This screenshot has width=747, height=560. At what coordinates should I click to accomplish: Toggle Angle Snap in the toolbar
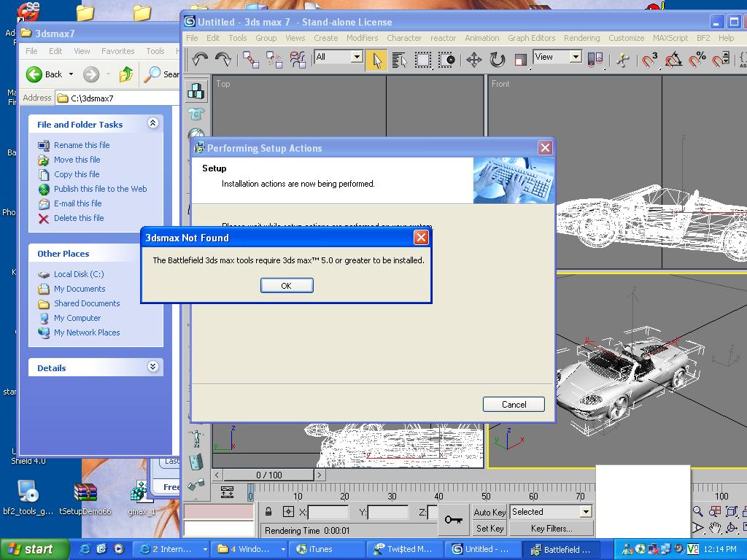pyautogui.click(x=673, y=60)
